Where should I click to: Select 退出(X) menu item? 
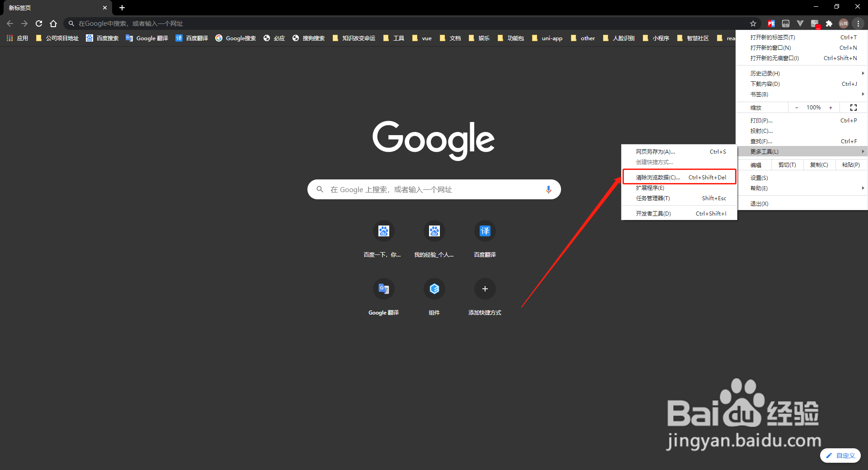tap(802, 203)
